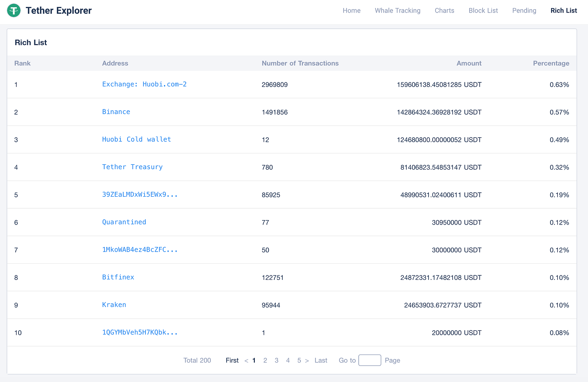
Task: Open address 1QGYMbVeh5H7KQbk...
Action: pos(140,332)
